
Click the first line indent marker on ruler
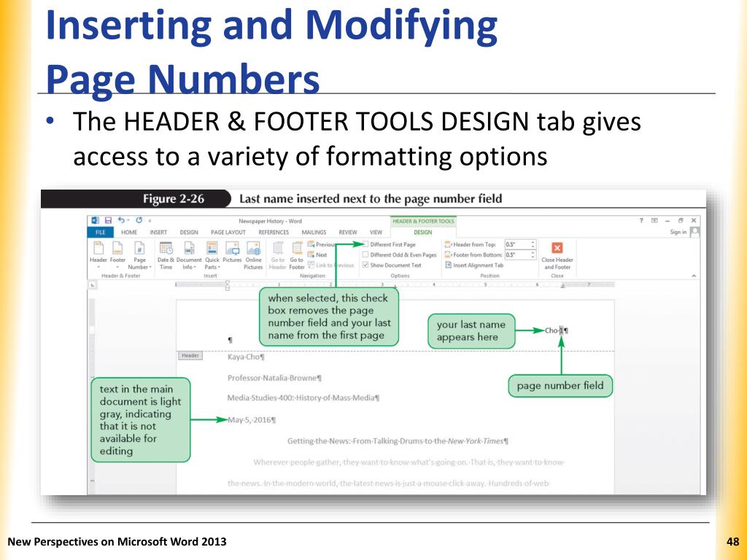pos(228,282)
